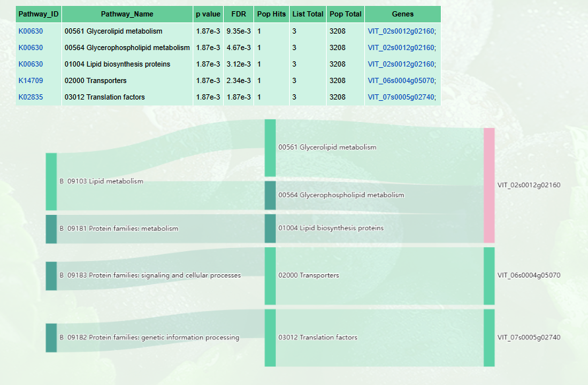Click the Genes column header
588x385 pixels.
coord(402,14)
